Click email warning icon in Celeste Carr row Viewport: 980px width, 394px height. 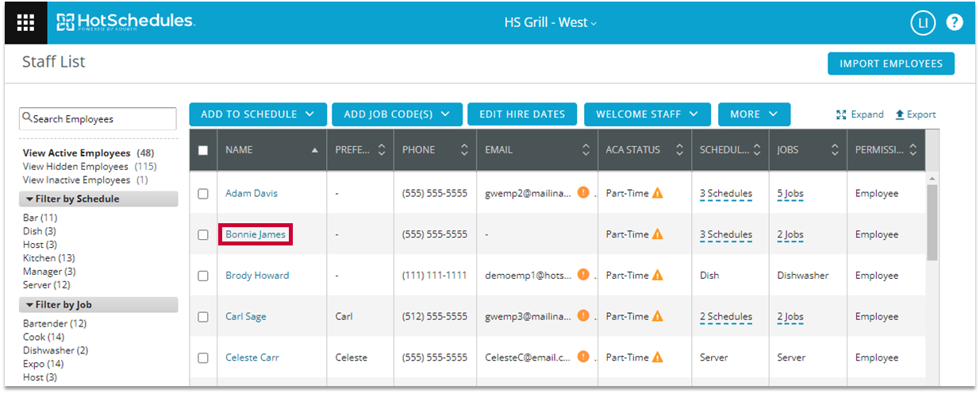[x=583, y=357]
